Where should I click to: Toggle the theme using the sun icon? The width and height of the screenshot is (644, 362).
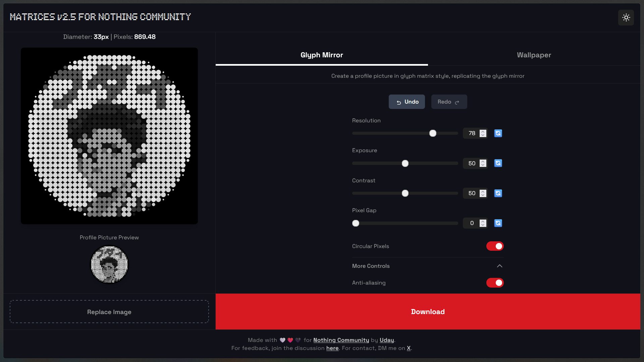[626, 17]
